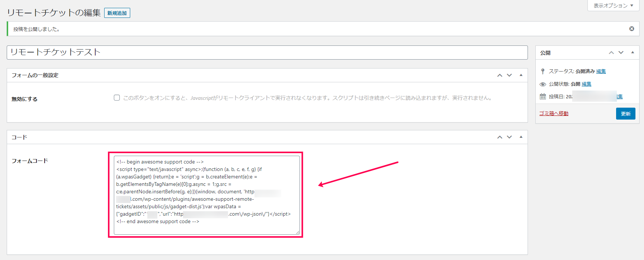Click the pin icon beside ステータス
The height and width of the screenshot is (260, 644).
click(543, 71)
